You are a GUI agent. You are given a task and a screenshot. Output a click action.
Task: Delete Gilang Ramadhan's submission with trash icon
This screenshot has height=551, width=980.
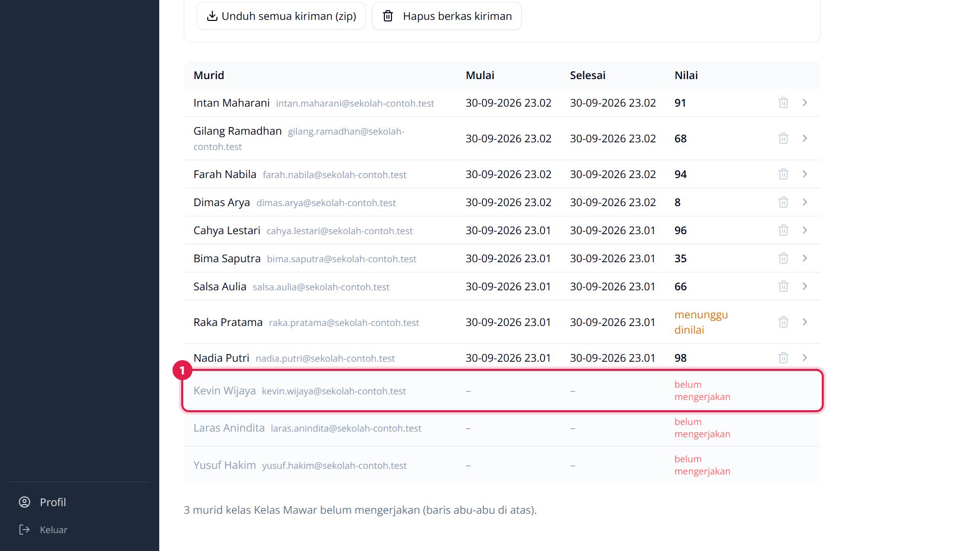click(x=783, y=138)
